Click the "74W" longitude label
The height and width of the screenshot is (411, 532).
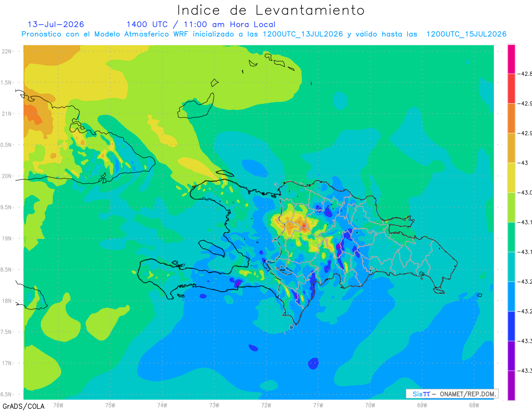pyautogui.click(x=162, y=405)
